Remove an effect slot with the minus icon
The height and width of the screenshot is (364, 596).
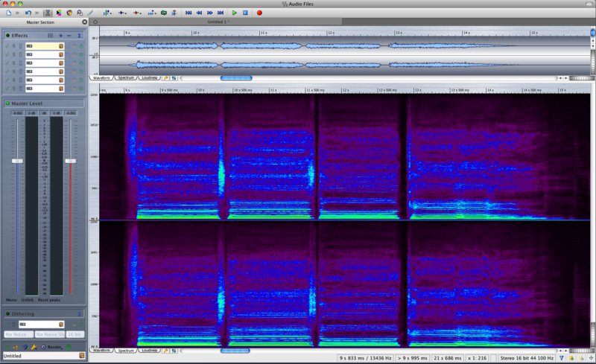pyautogui.click(x=69, y=35)
